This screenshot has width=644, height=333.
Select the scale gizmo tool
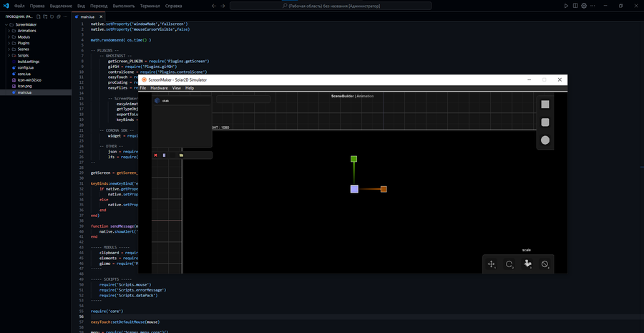point(527,264)
